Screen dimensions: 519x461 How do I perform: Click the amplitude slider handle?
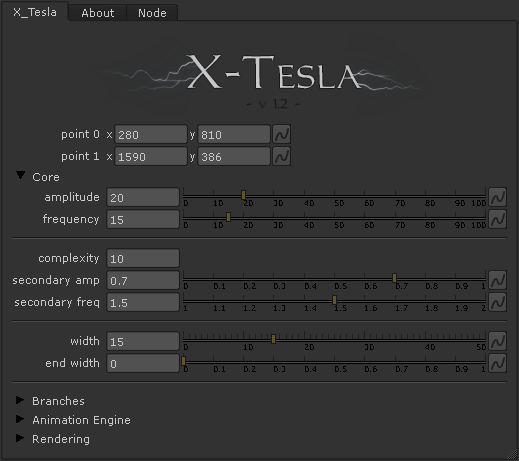tap(244, 195)
